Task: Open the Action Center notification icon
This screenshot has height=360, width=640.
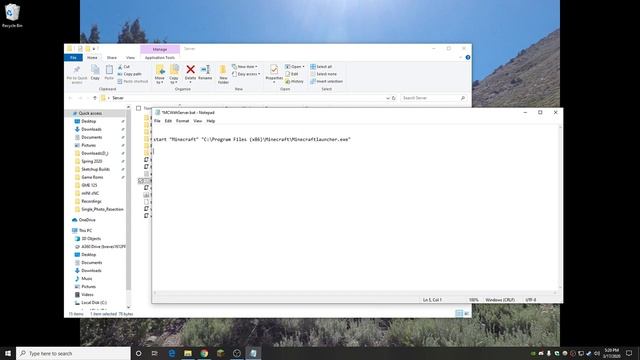Action: pos(629,353)
